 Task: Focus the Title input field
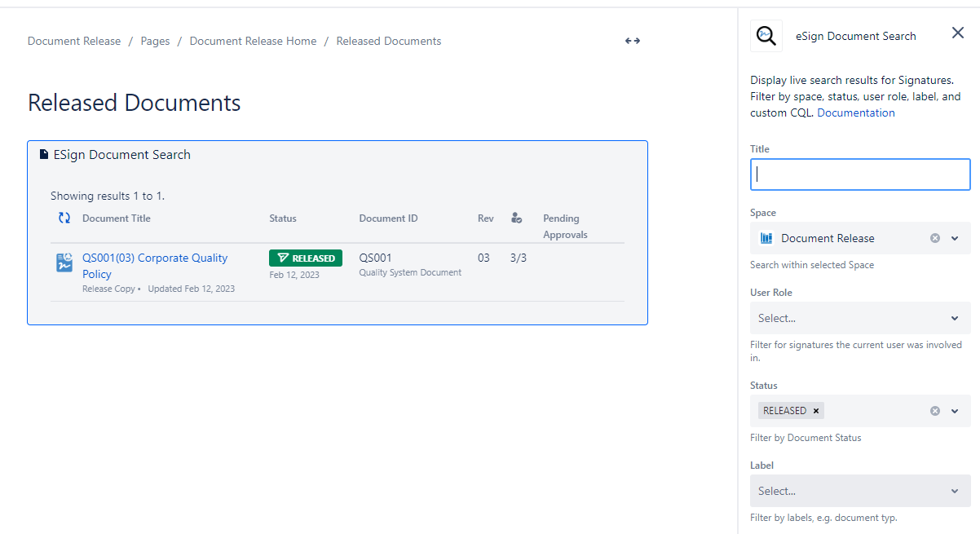tap(859, 174)
